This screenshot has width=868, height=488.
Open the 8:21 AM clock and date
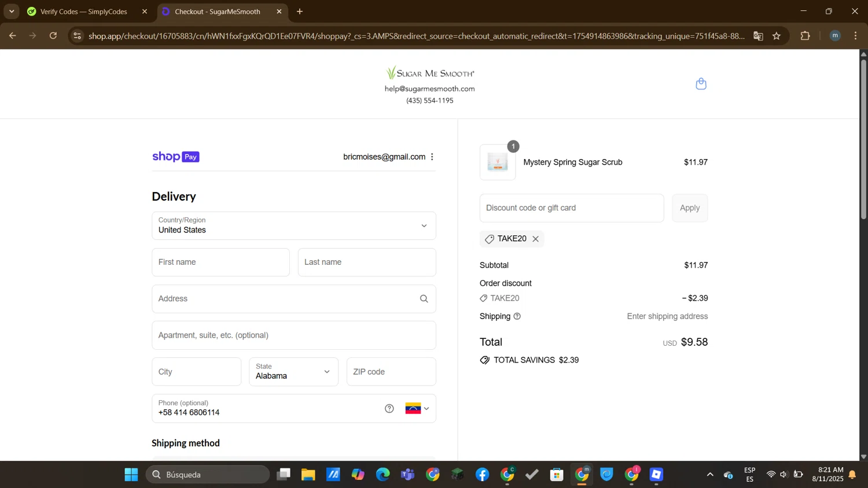coord(827,475)
